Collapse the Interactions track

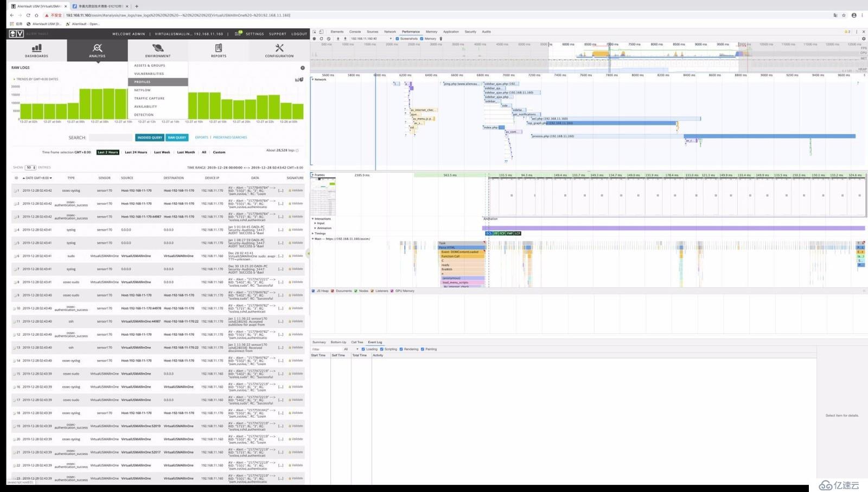pyautogui.click(x=312, y=219)
